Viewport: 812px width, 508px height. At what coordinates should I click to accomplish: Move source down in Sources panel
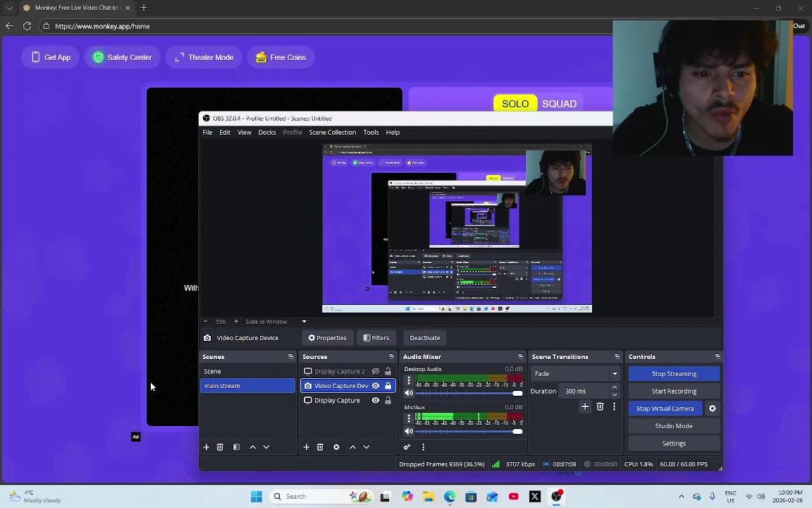[366, 447]
